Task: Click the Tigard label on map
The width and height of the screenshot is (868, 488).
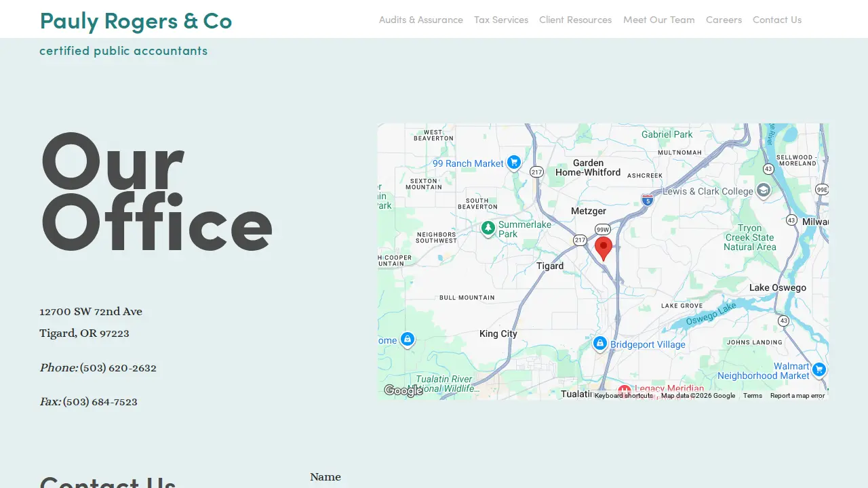Action: [550, 266]
